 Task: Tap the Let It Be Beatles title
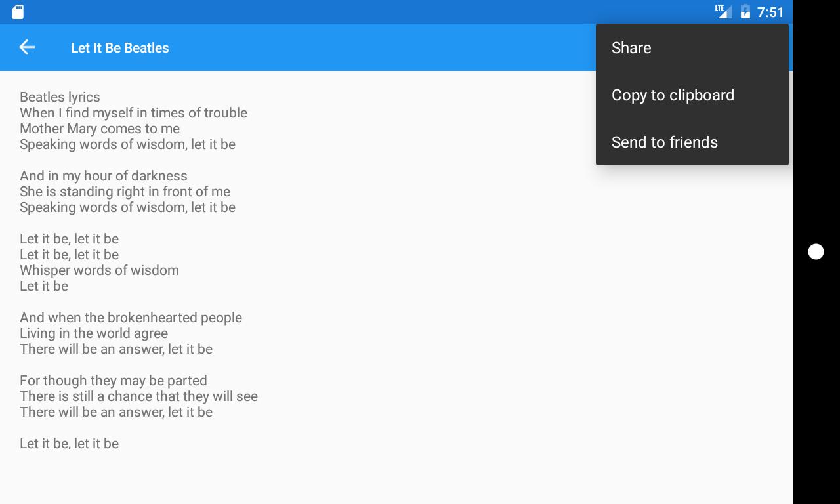(x=120, y=48)
